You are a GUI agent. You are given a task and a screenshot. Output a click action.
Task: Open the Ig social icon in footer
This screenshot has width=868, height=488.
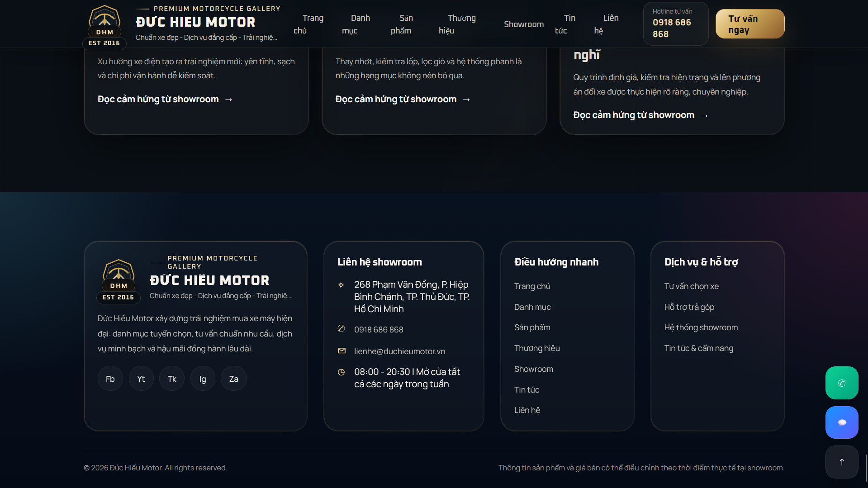pyautogui.click(x=203, y=379)
